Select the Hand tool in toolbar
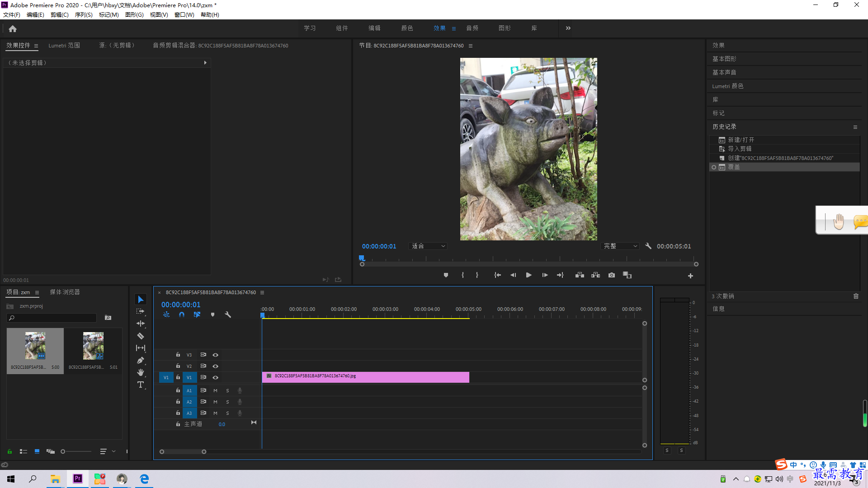This screenshot has width=868, height=488. (141, 372)
